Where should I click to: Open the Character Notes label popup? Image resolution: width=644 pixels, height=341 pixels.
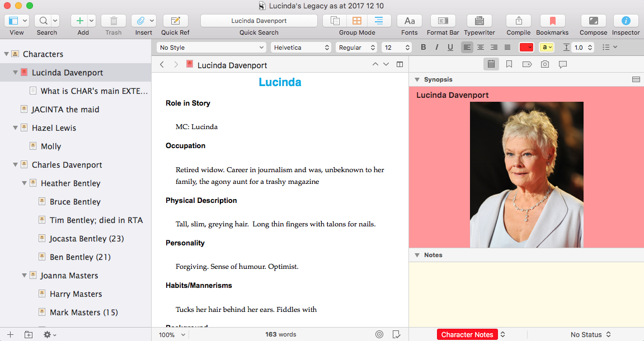471,334
